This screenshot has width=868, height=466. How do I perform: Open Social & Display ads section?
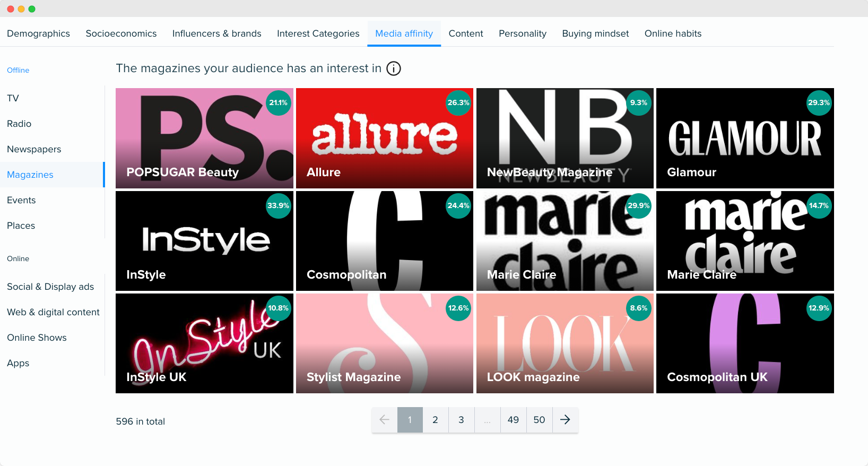pyautogui.click(x=52, y=287)
